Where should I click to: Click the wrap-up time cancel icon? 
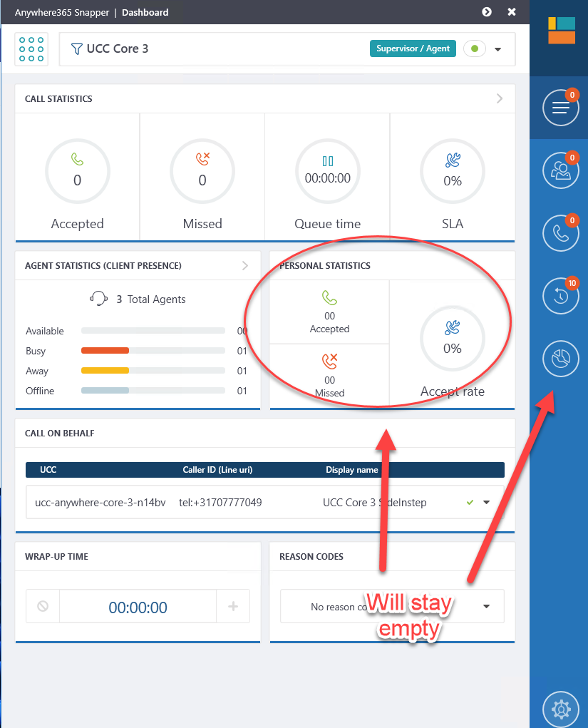pos(43,606)
